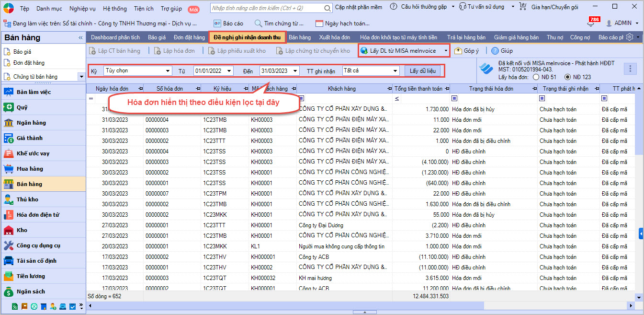Viewport: 644px width, 315px height.
Task: Open the Kho module
Action: point(22,230)
